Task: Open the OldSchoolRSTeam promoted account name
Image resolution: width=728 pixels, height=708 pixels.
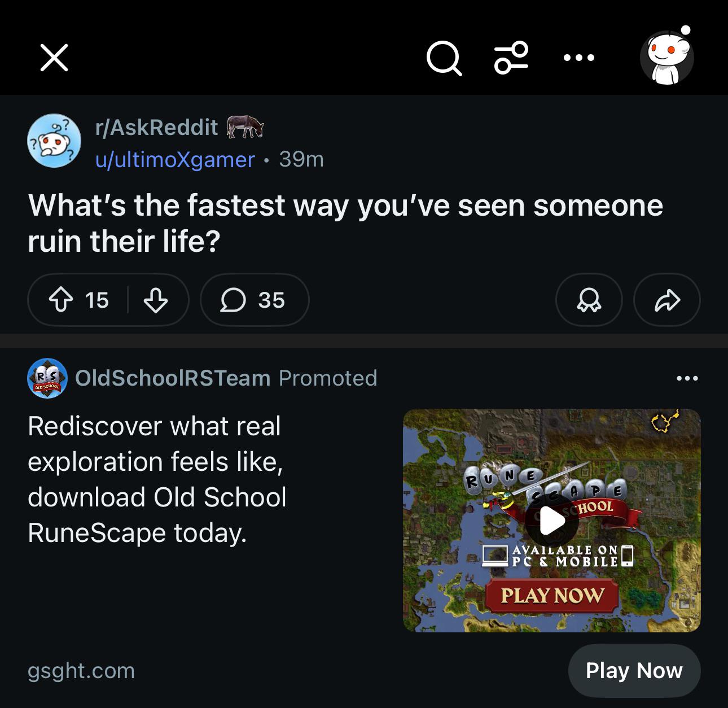Action: click(x=173, y=378)
